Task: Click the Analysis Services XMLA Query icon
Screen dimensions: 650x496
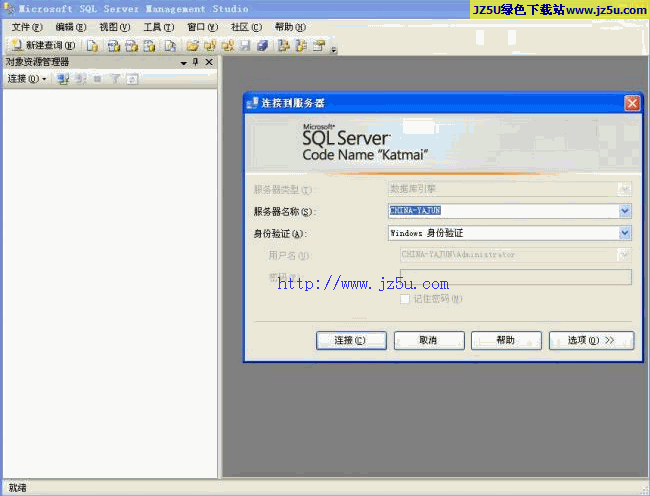Action: (149, 46)
